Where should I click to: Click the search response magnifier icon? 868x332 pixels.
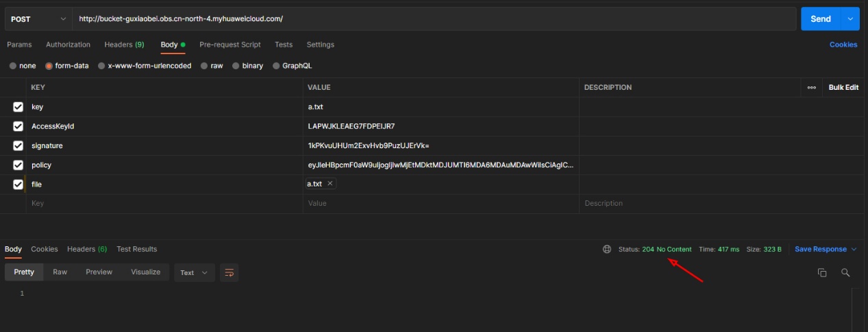[x=845, y=272]
